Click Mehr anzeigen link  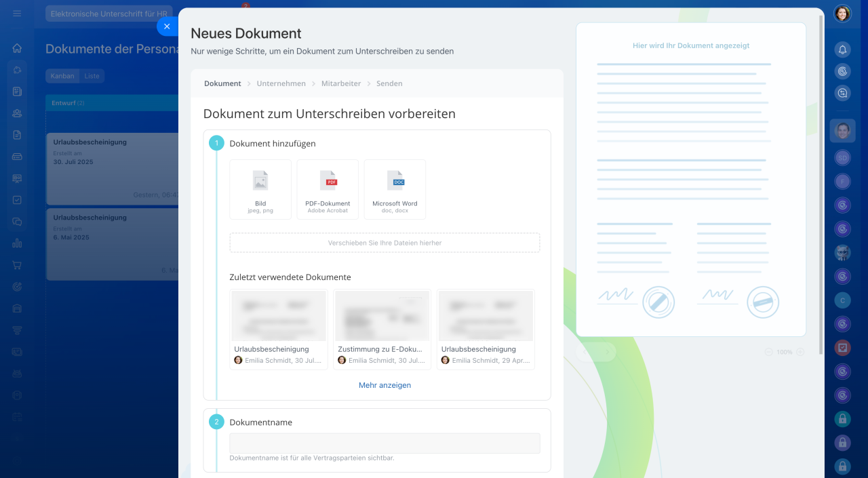pos(384,385)
